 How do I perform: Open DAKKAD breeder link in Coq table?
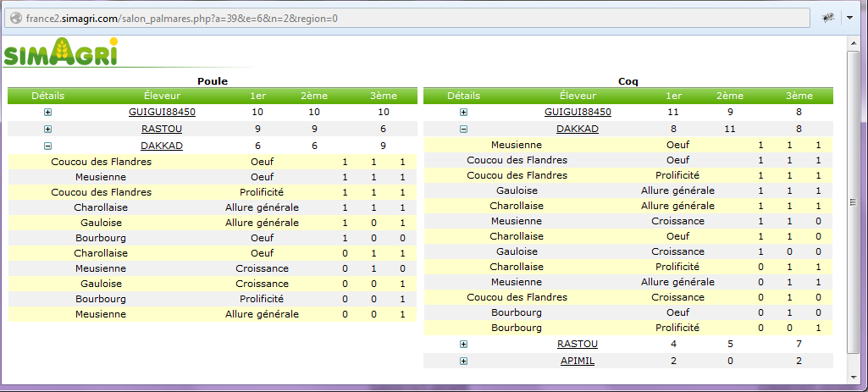pyautogui.click(x=577, y=129)
